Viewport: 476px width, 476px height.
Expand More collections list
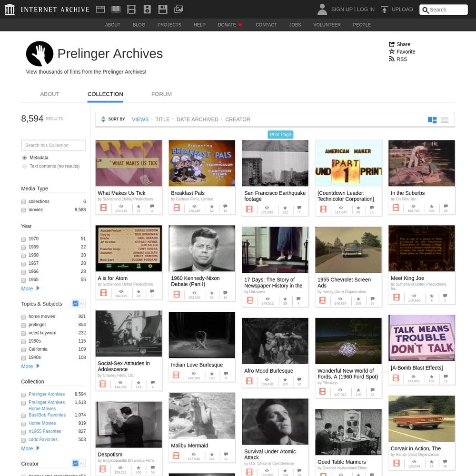(x=30, y=448)
